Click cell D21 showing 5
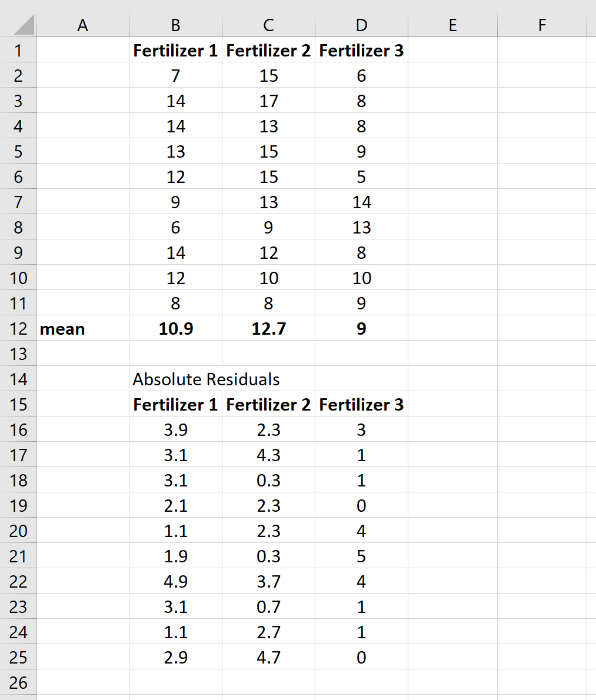This screenshot has height=700, width=596. tap(362, 556)
